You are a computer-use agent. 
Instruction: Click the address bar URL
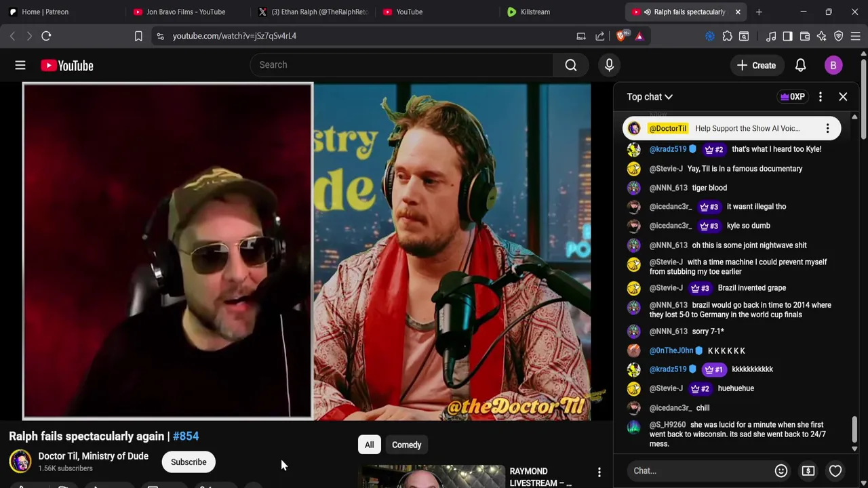(x=235, y=36)
